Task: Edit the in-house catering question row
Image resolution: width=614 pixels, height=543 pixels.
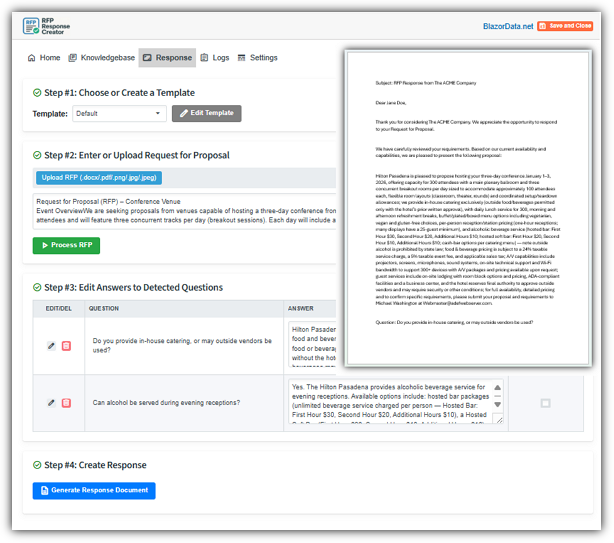Action: click(52, 345)
